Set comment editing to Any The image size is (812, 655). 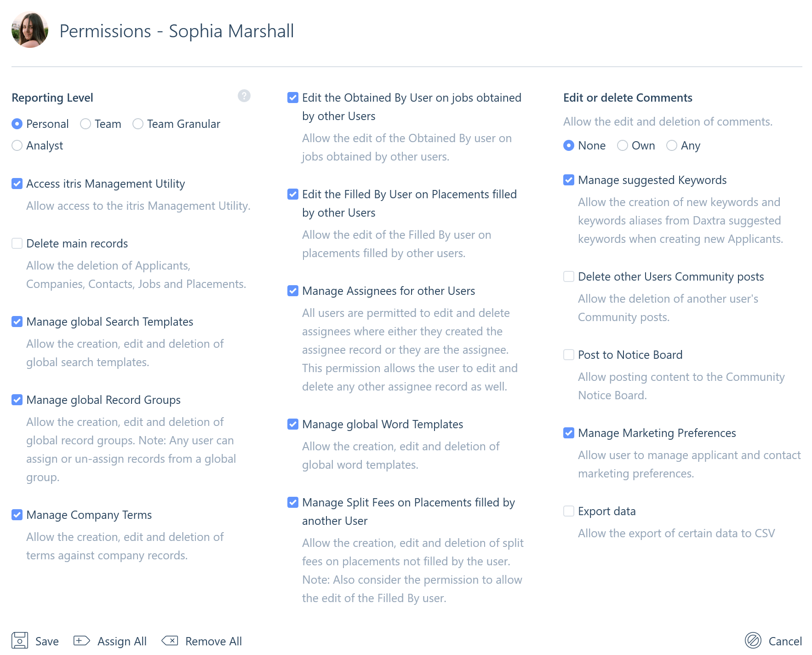point(672,145)
